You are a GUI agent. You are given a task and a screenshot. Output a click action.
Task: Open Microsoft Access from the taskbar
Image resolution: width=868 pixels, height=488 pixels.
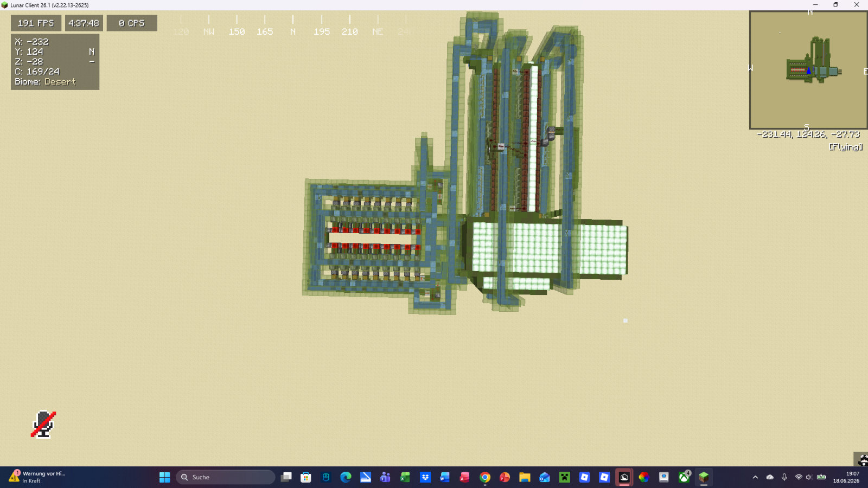[x=465, y=477]
